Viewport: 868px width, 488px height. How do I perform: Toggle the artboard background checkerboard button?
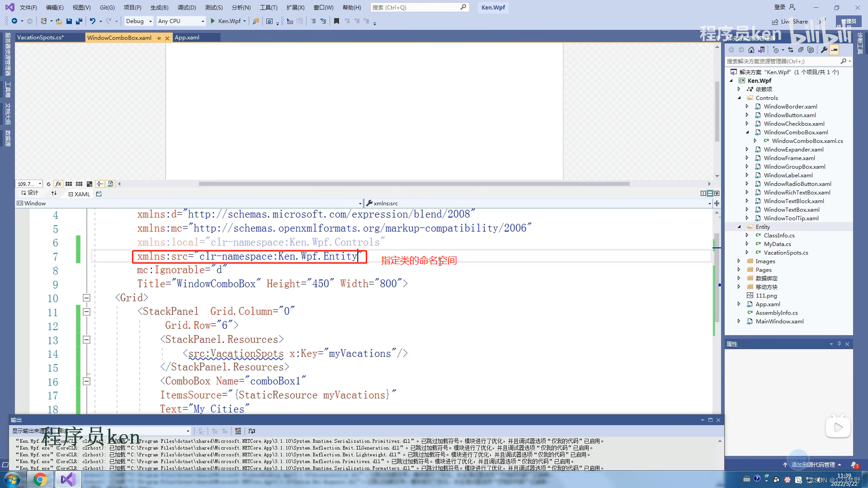[x=90, y=184]
